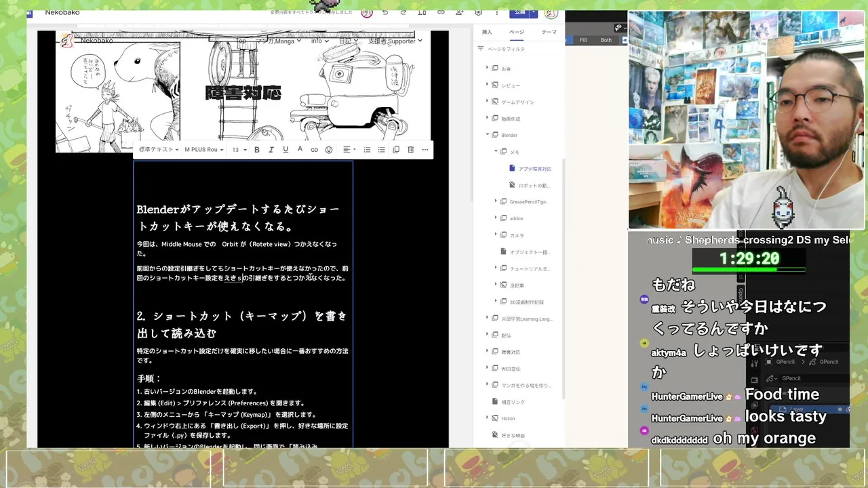
Task: Click the Nekobako site logo
Action: pos(67,41)
